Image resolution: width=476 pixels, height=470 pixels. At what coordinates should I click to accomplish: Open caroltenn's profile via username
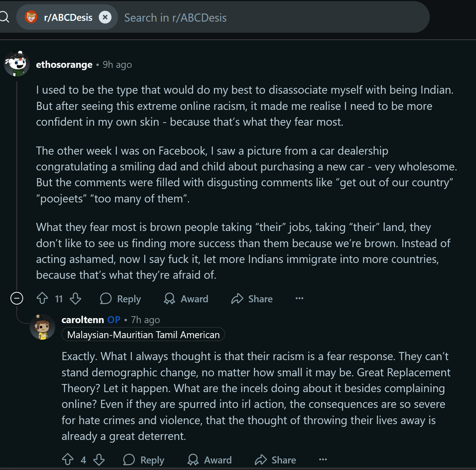[x=83, y=320]
